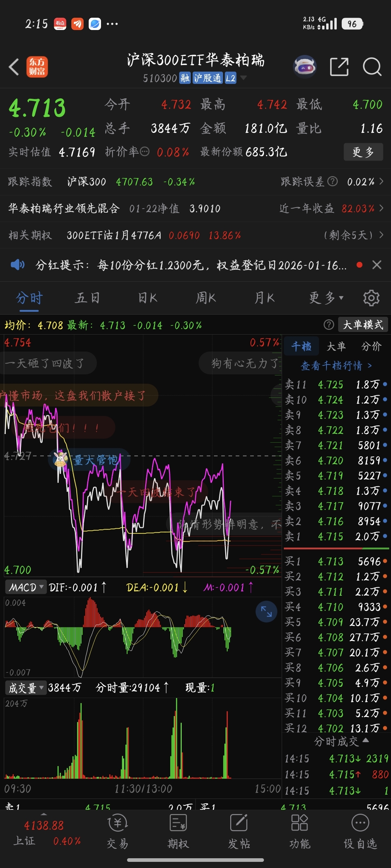
Task: Open the 东方财富 logo
Action: click(x=37, y=67)
